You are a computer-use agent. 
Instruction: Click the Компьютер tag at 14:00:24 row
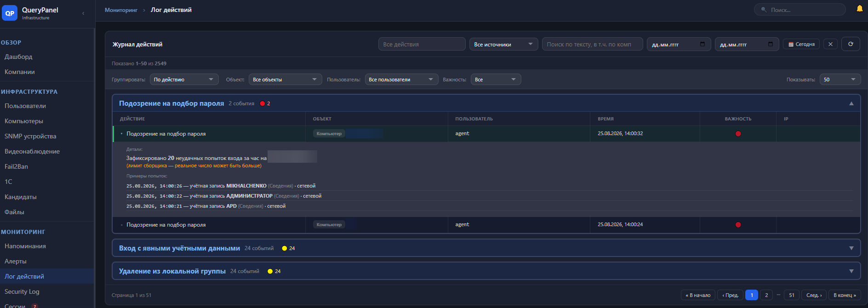point(329,225)
